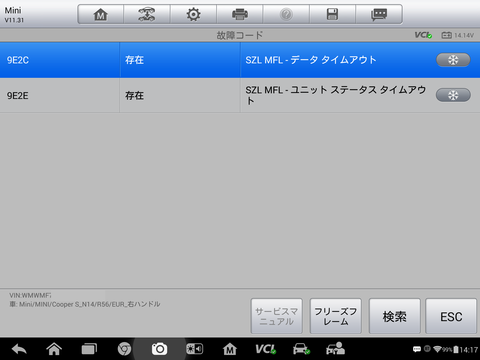
Task: Click the message notification icon in status bar
Action: coord(416,349)
